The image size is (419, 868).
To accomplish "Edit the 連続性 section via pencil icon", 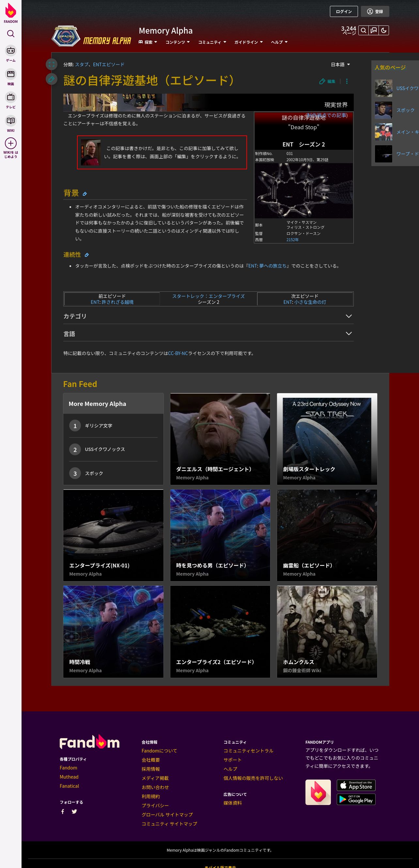I will (x=86, y=255).
